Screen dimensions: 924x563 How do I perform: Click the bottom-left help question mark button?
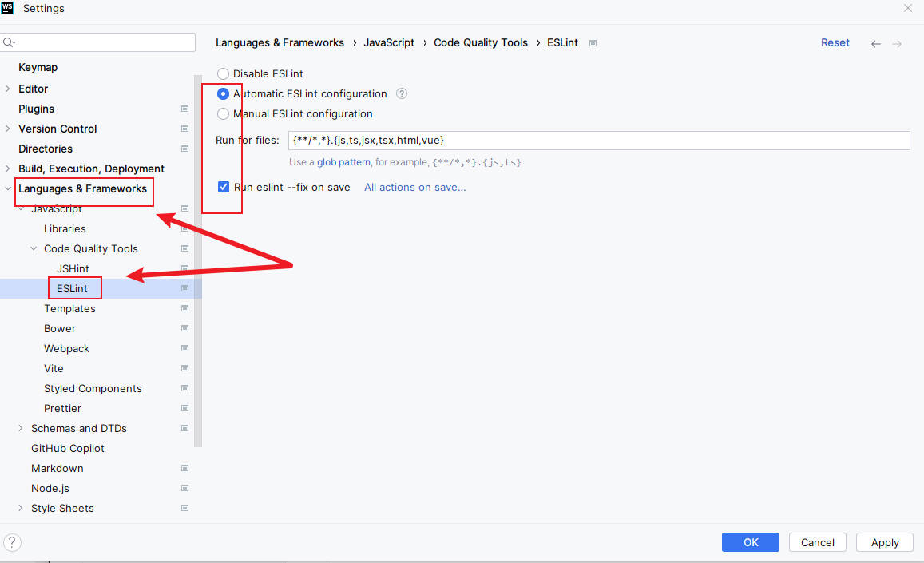pos(12,542)
